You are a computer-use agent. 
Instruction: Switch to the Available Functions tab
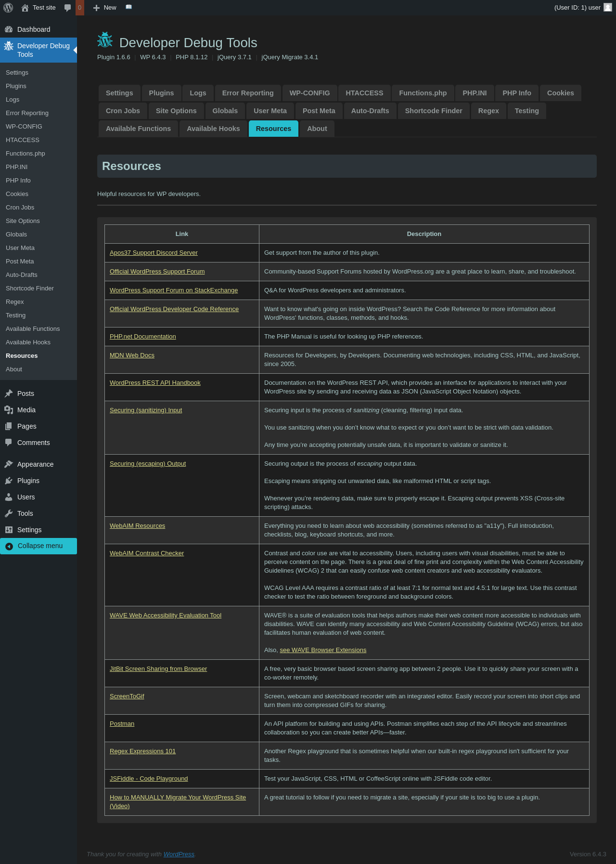[138, 129]
